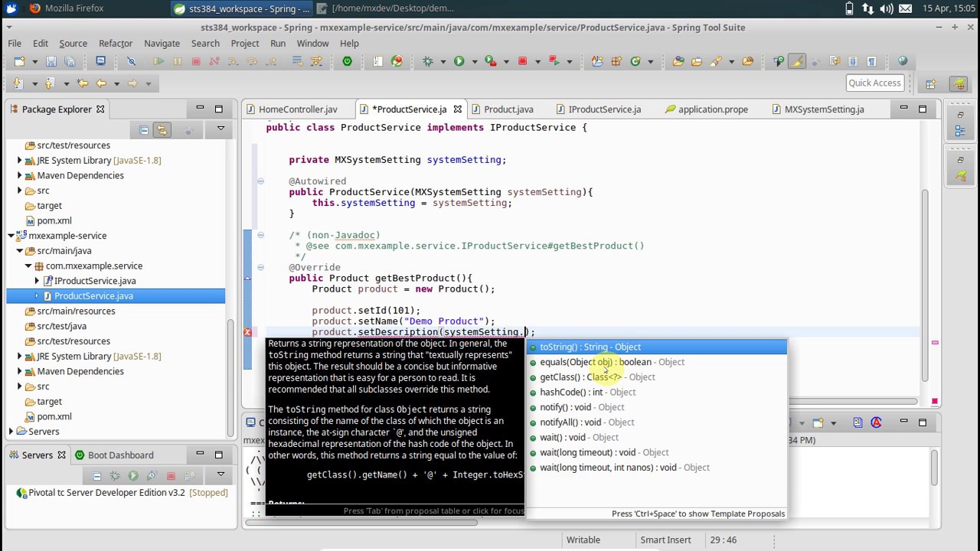Image resolution: width=980 pixels, height=551 pixels.
Task: Click the New file wizard icon
Action: (x=19, y=61)
